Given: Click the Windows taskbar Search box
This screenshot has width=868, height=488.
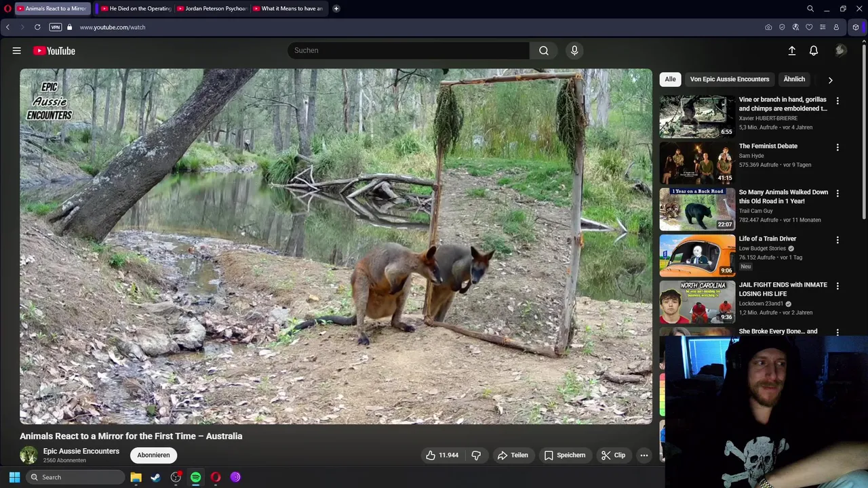Looking at the screenshot, I should point(76,477).
